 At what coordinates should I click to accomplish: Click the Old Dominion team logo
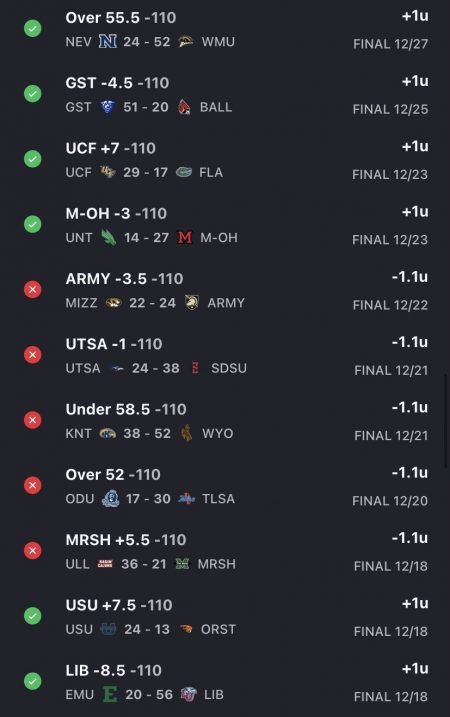(110, 498)
